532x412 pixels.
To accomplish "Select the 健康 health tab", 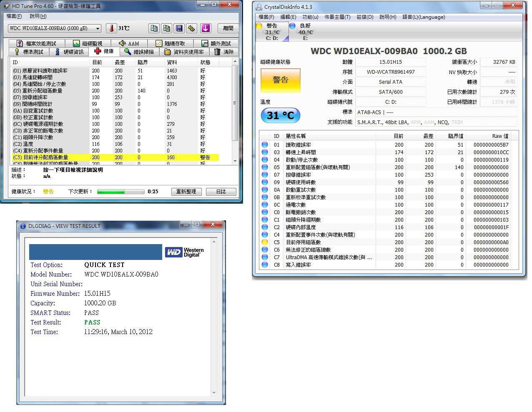I will 104,51.
